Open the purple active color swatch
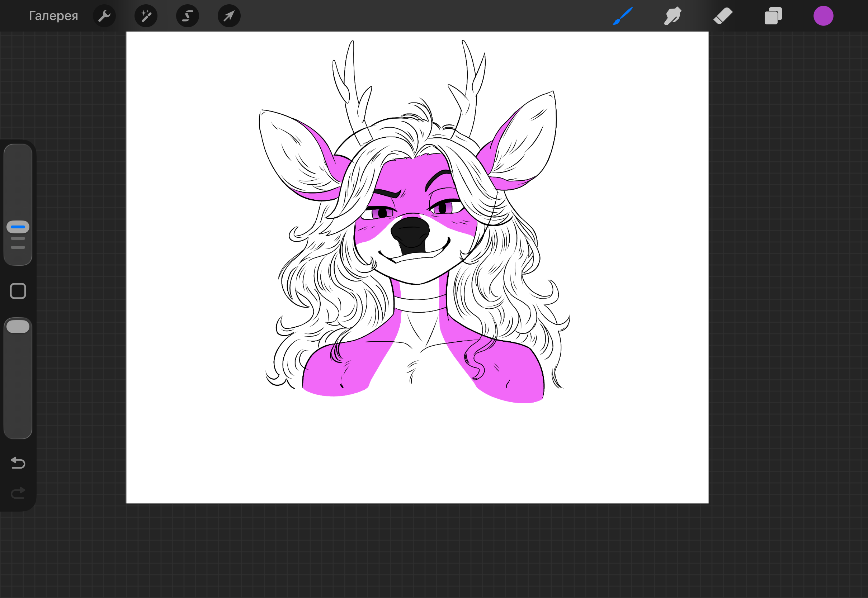This screenshot has width=868, height=598. point(824,16)
